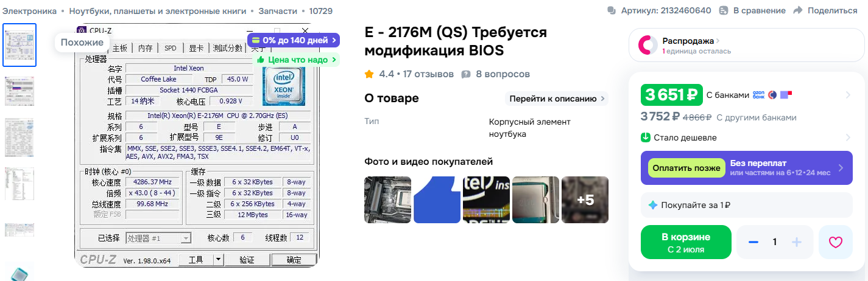The width and height of the screenshot is (868, 281).
Task: Select the fourth product thumbnail
Action: coord(19,184)
